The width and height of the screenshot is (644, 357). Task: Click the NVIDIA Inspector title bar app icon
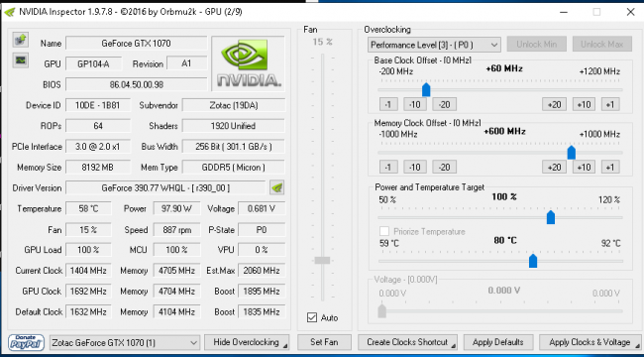(10, 12)
